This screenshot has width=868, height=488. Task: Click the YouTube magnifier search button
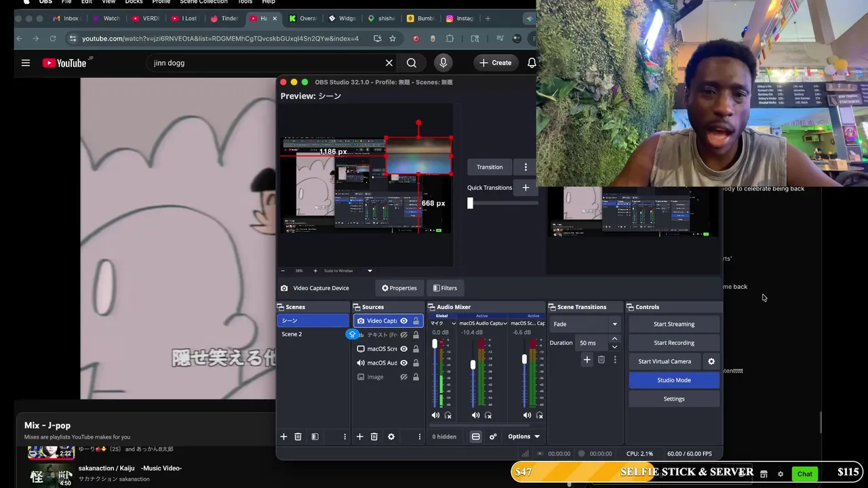[412, 63]
